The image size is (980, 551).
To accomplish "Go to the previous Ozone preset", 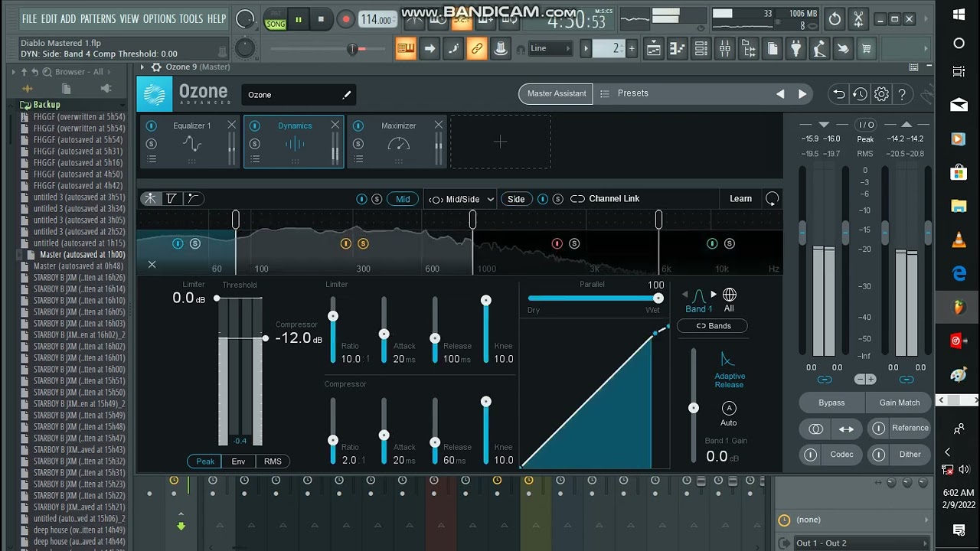I will [780, 94].
